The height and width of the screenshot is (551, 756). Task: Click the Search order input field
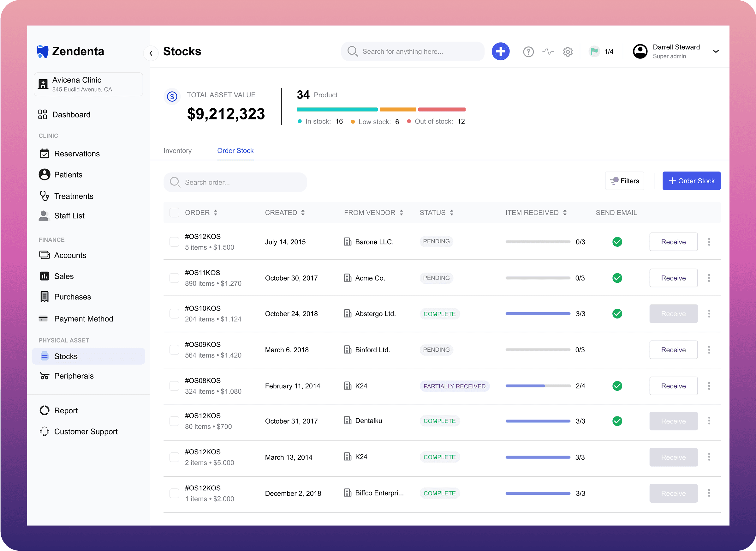[x=235, y=182]
